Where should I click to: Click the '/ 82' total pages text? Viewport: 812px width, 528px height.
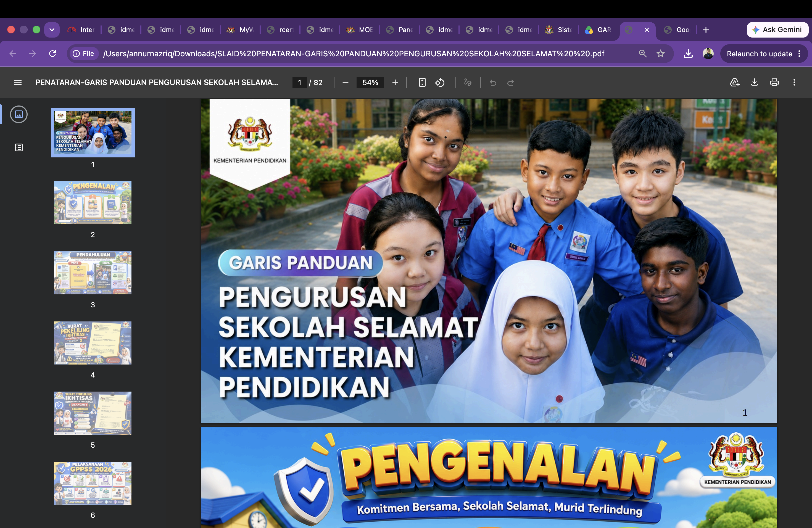[x=316, y=82]
